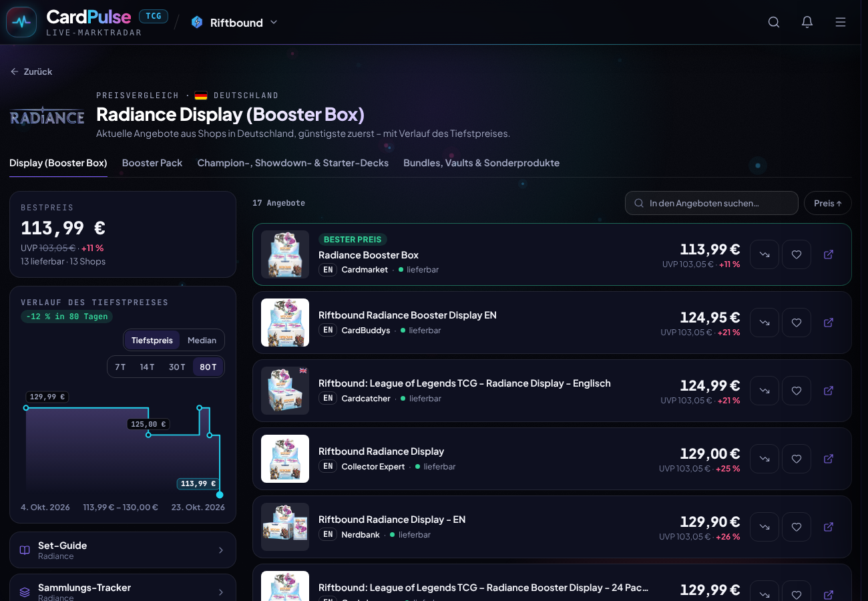Favorite the Cardcatcher offer with heart

point(797,391)
